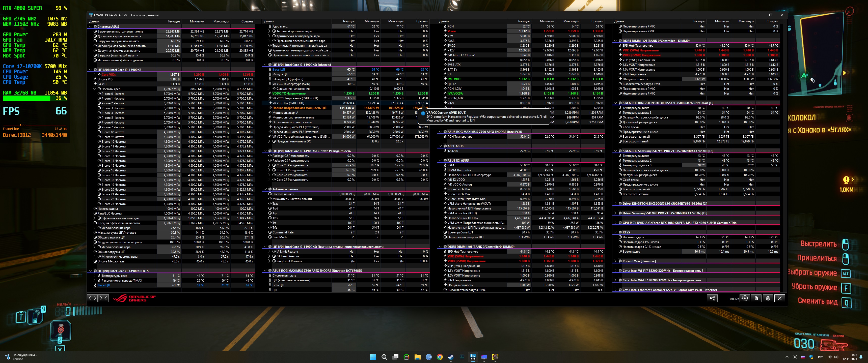Start logging with the log file icon

[x=756, y=298]
